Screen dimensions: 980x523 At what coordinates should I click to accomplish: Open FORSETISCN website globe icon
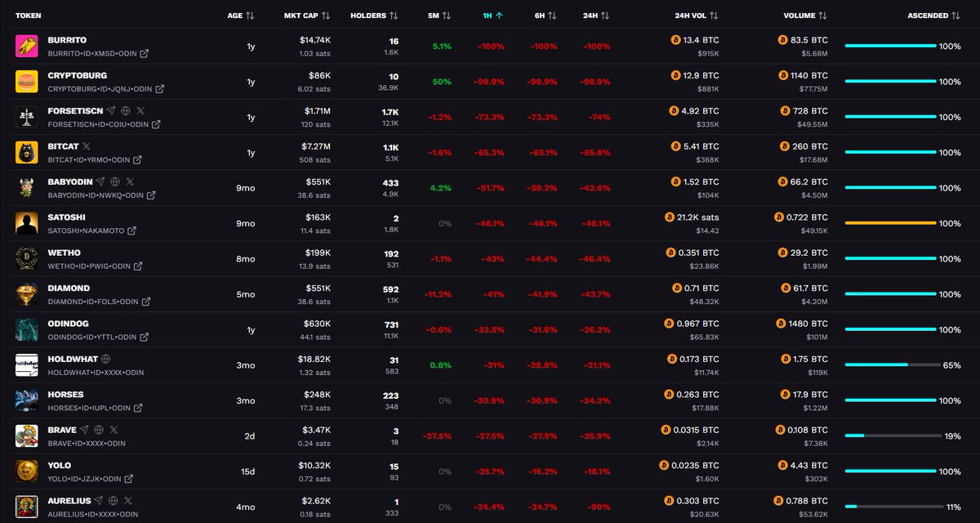click(125, 110)
